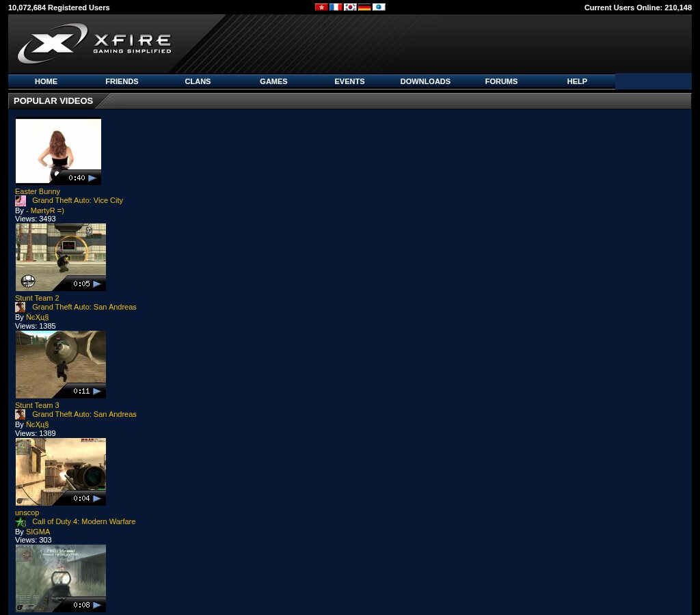
Task: Select the German flag language
Action: click(x=364, y=7)
